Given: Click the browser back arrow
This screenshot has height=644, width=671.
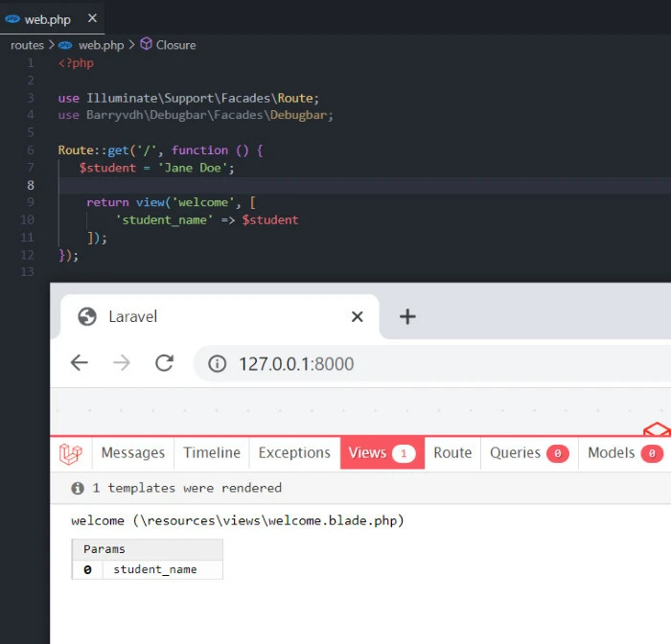Looking at the screenshot, I should [80, 363].
